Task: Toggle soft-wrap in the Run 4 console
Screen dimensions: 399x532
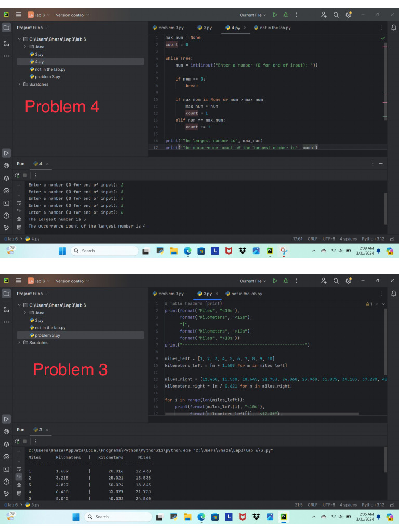Action: tap(19, 203)
